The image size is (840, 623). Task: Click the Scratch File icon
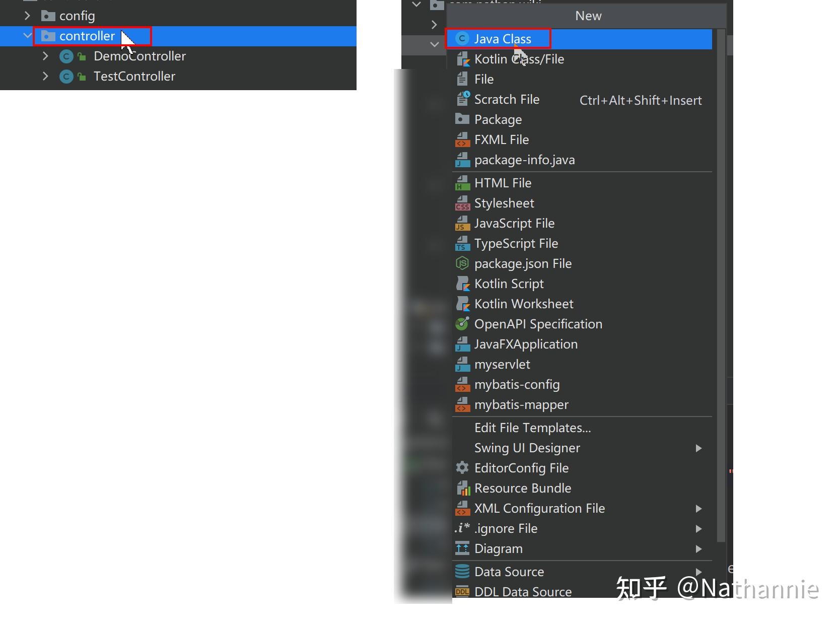pos(462,99)
